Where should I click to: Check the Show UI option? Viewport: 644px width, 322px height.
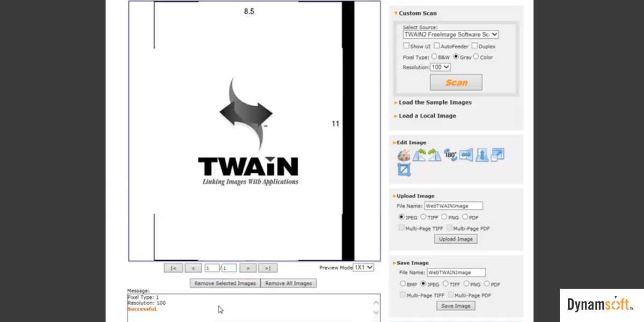(x=406, y=46)
